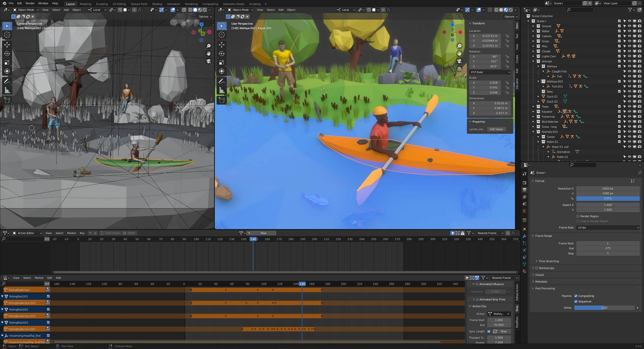Select the Measure tool in the left toolbar
This screenshot has height=349, width=644.
click(7, 90)
